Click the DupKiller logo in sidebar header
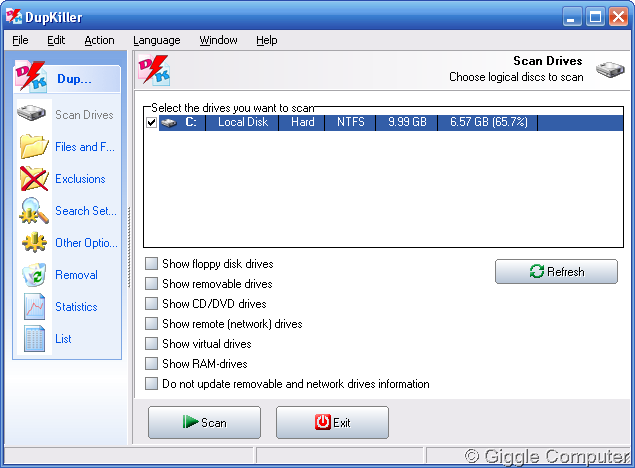This screenshot has width=635, height=468. (31, 77)
